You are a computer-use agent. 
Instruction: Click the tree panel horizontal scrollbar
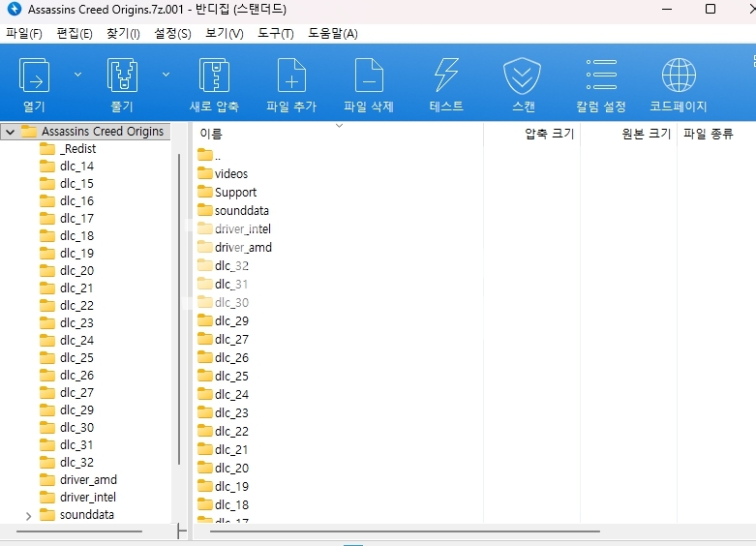(x=79, y=531)
